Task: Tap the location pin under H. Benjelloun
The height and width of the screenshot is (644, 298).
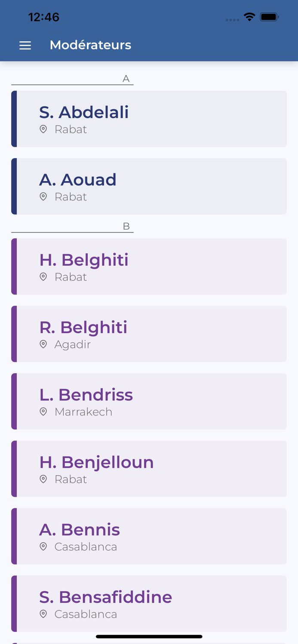Action: pos(43,479)
